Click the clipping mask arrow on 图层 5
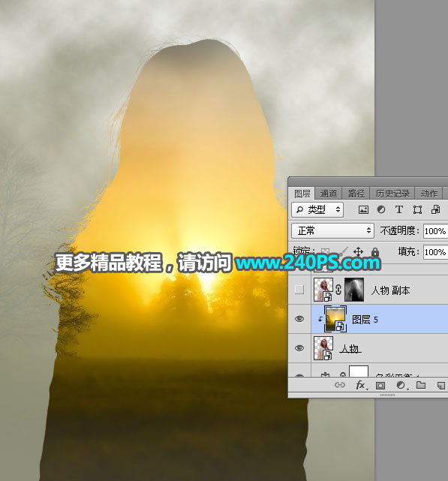The height and width of the screenshot is (481, 448). pyautogui.click(x=320, y=320)
